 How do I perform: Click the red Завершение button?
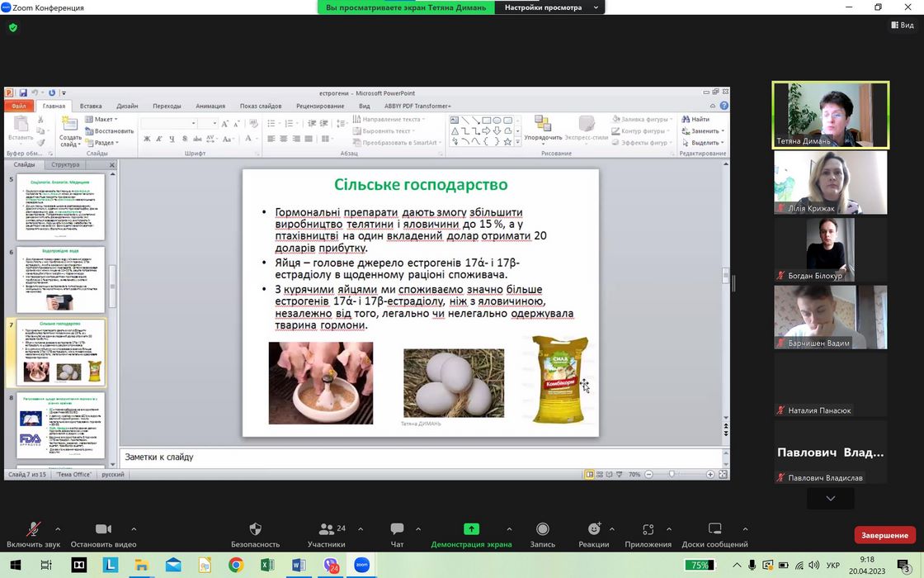point(884,535)
